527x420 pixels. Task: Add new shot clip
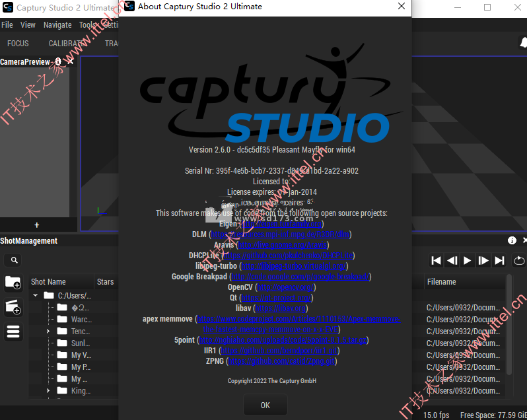[13, 307]
